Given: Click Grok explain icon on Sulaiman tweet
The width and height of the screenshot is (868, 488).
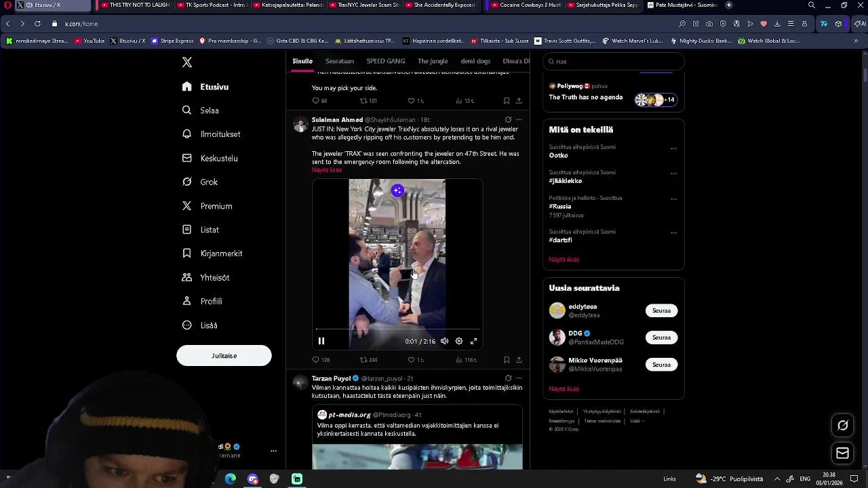Looking at the screenshot, I should (x=508, y=119).
